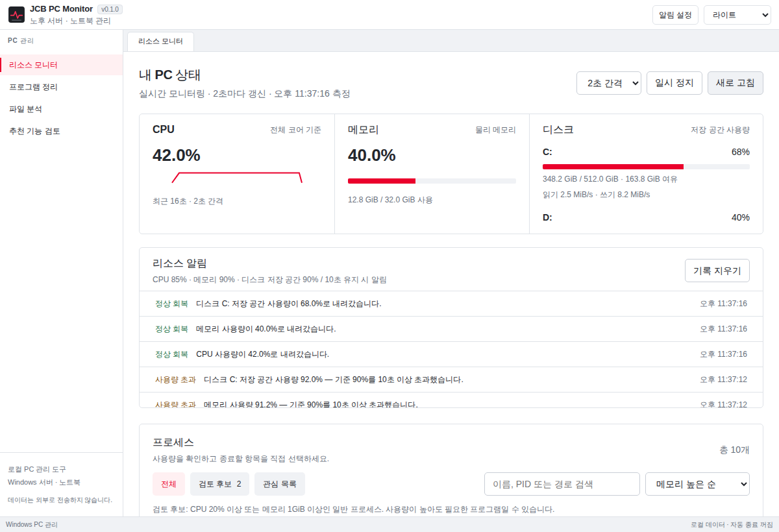Viewport: 779px width, 532px height.
Task: Select 리소스 모니터 in the sidebar
Action: pyautogui.click(x=61, y=65)
